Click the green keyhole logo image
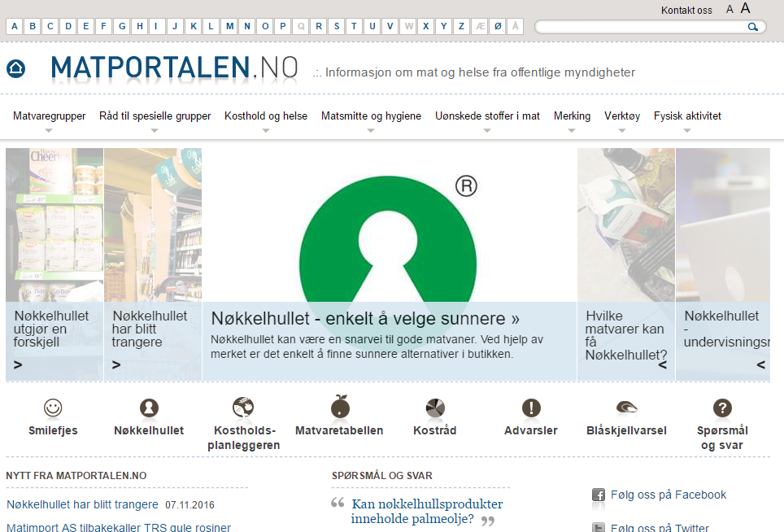Viewport: 784px width, 532px height. 388,240
